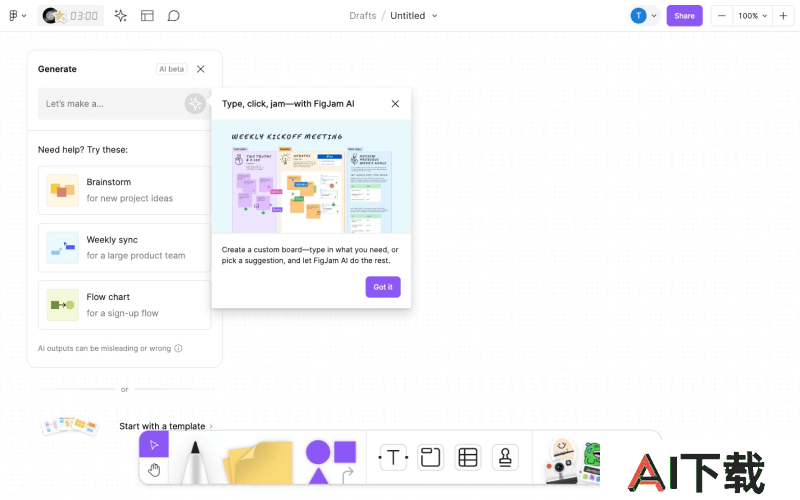
Task: Open the 100% zoom level dropdown
Action: 753,16
